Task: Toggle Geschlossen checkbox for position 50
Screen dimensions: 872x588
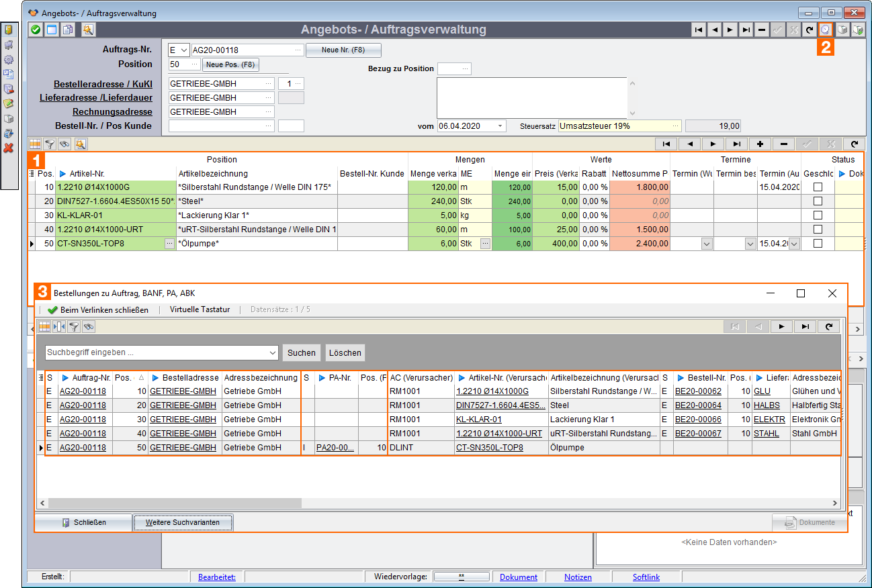Action: pyautogui.click(x=818, y=244)
